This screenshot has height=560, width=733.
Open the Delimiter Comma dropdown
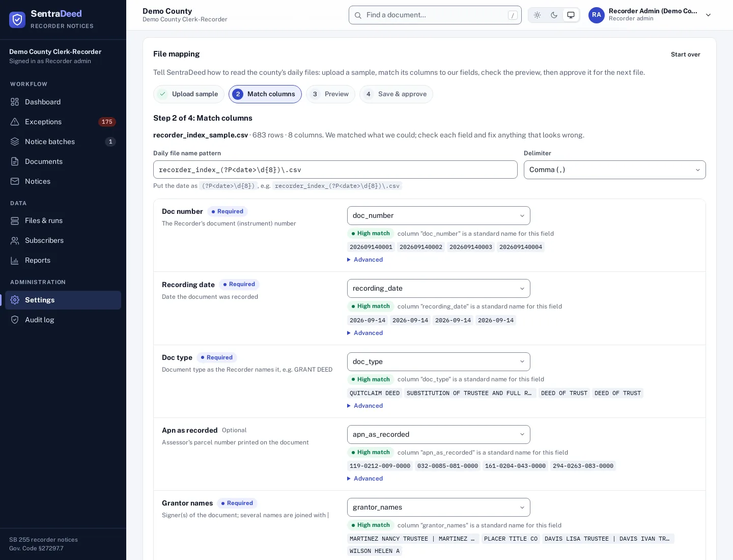click(615, 170)
